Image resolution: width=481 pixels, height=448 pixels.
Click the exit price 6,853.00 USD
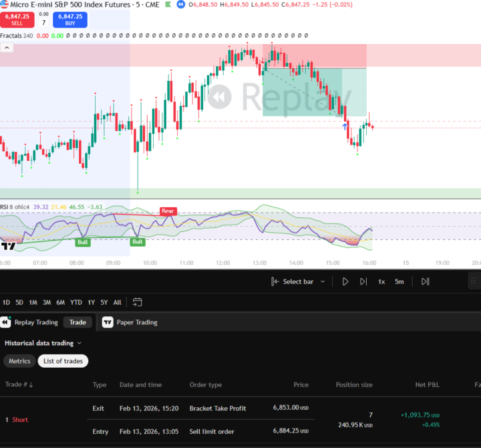[291, 408]
